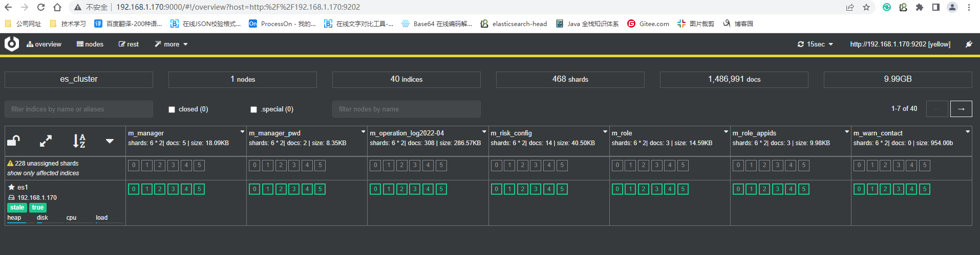This screenshot has width=980, height=255.
Task: Click assigned shard 3 of m_role on es1
Action: click(656, 189)
